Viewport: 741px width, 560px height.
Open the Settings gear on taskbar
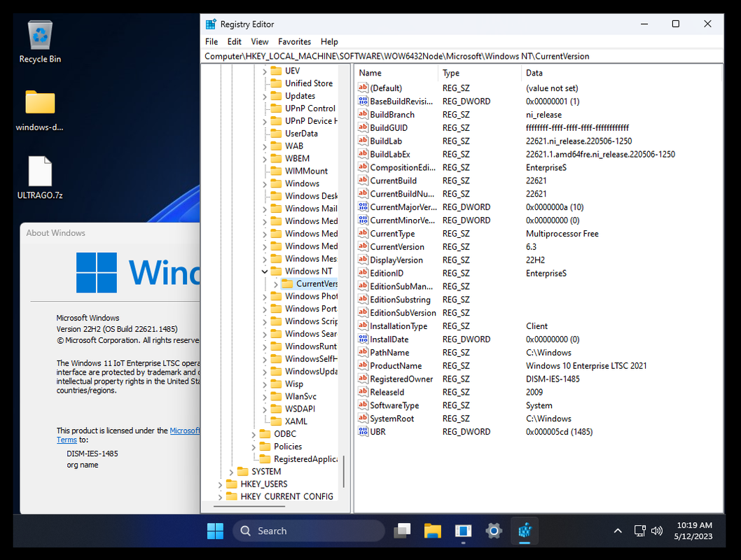tap(494, 531)
